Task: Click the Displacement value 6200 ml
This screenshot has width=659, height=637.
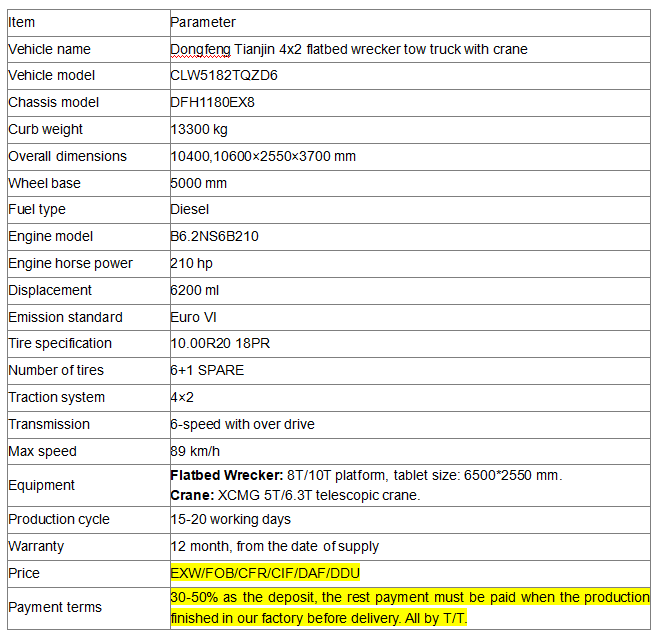Action: pyautogui.click(x=195, y=290)
